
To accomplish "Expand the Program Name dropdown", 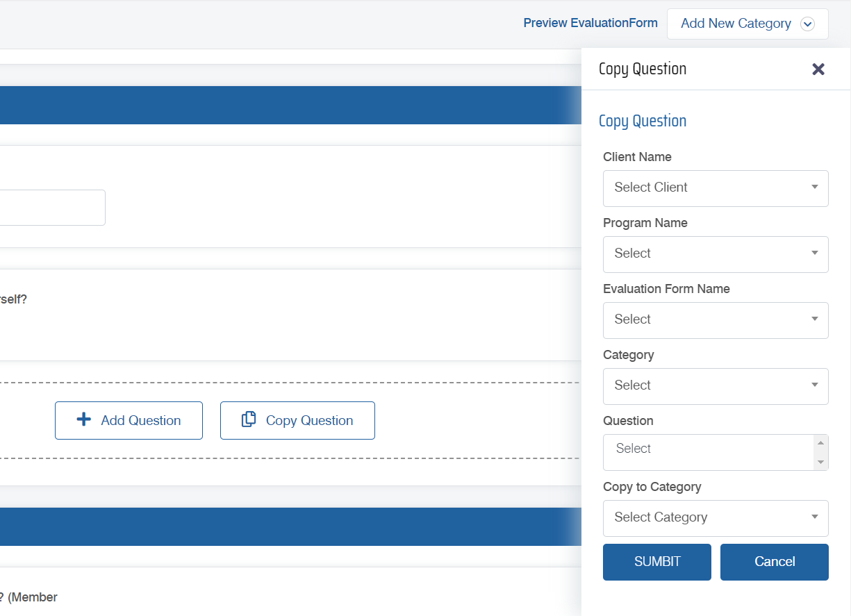I will coord(716,254).
